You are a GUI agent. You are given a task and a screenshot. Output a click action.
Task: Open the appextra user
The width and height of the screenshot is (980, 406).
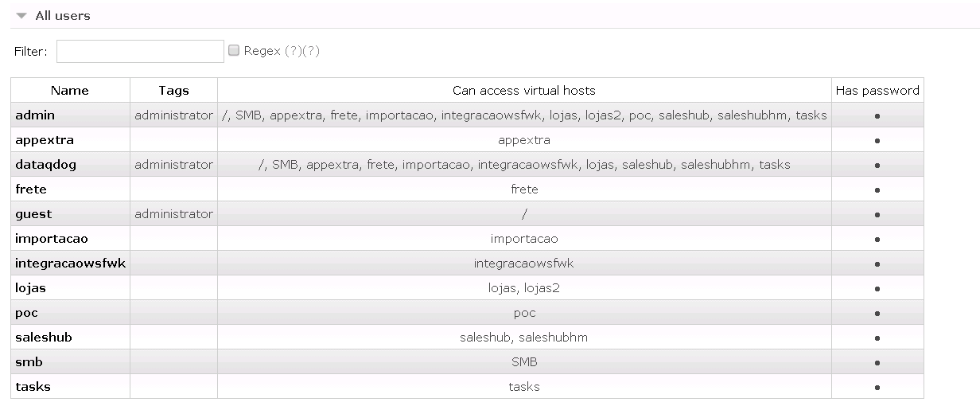click(x=45, y=139)
